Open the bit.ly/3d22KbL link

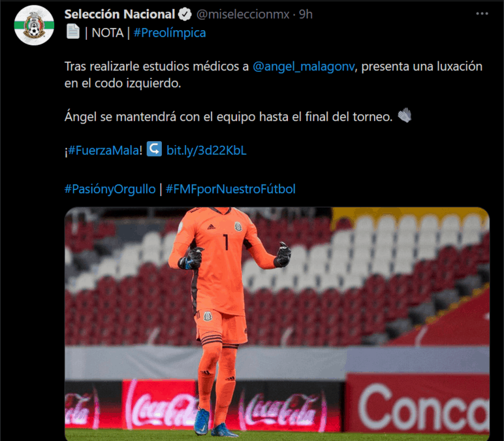pyautogui.click(x=206, y=150)
